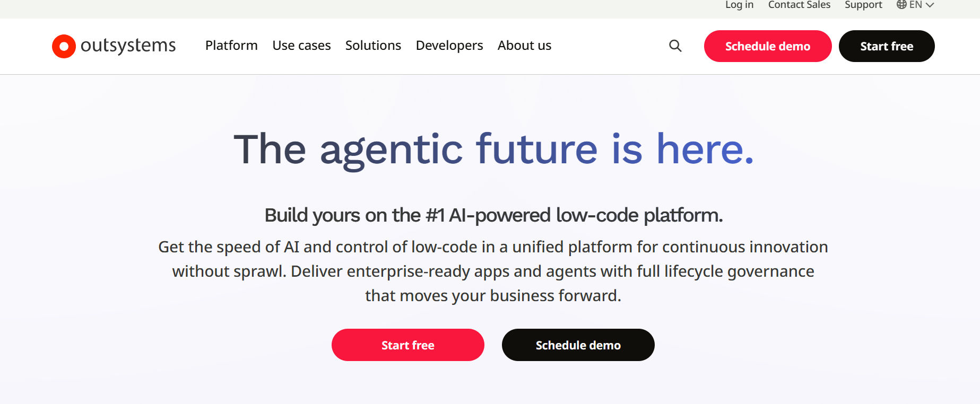This screenshot has height=404, width=980.
Task: Select the EN language label
Action: point(915,5)
